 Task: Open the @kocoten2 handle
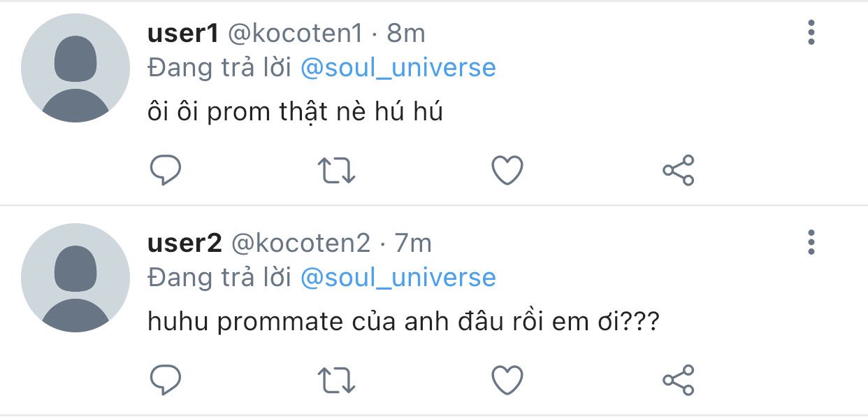pos(301,243)
